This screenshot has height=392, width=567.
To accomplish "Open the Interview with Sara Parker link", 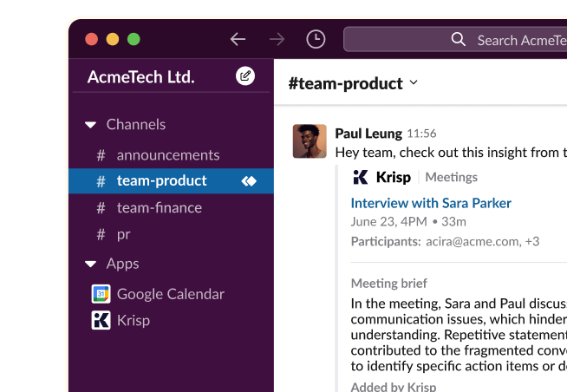I will click(x=431, y=203).
